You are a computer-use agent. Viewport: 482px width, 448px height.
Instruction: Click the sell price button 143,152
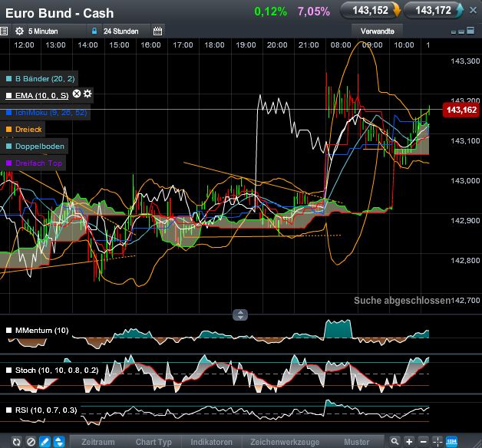tap(371, 11)
